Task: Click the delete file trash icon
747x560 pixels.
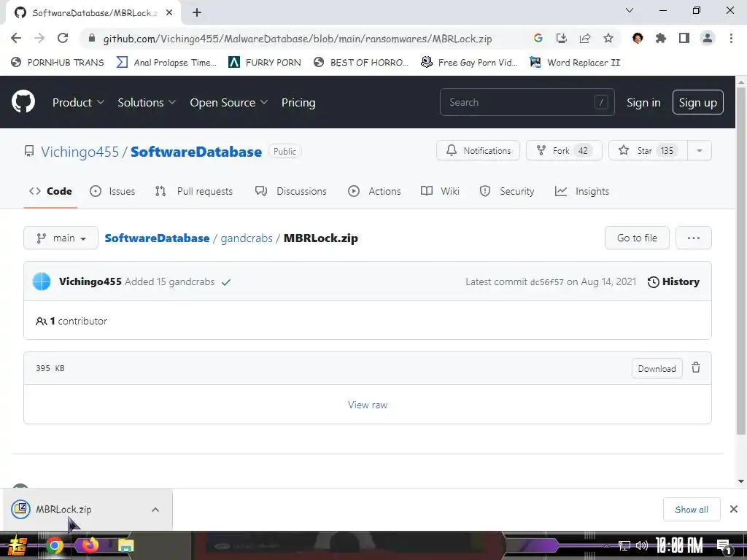Action: (x=696, y=367)
